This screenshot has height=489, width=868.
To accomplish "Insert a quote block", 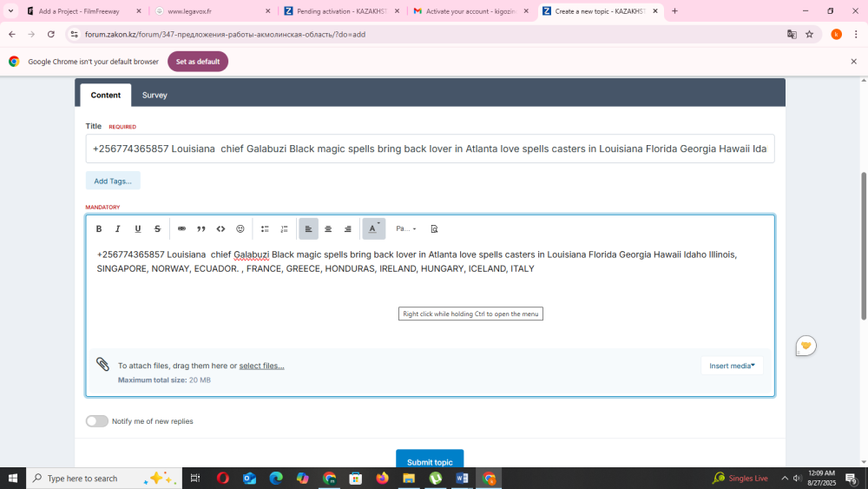I will tap(201, 228).
